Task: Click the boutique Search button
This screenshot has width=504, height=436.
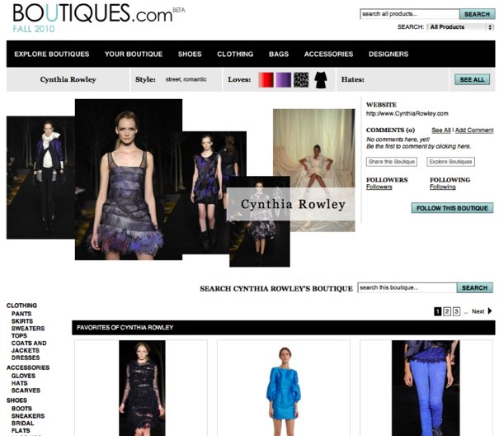Action: click(x=475, y=287)
